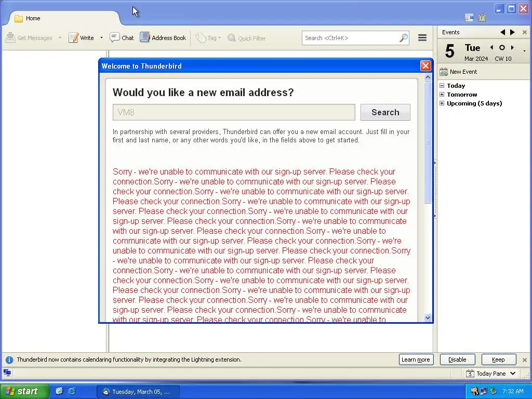Open the Tag dropdown in toolbar
Screen dimensions: 532x399
[208, 38]
